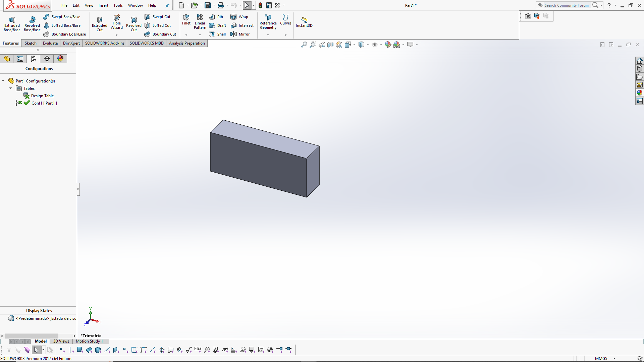Image resolution: width=644 pixels, height=362 pixels.
Task: Activate the Shell feature
Action: pos(217,34)
